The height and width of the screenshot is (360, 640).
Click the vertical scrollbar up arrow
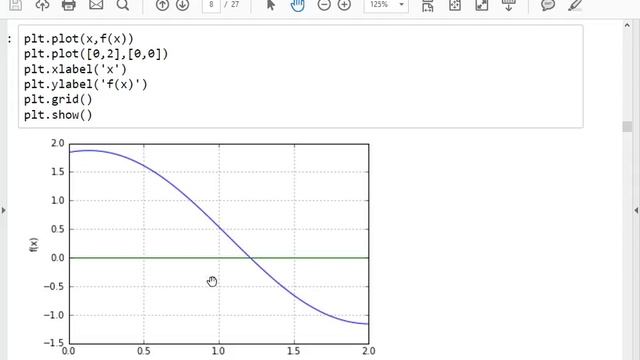[x=627, y=25]
